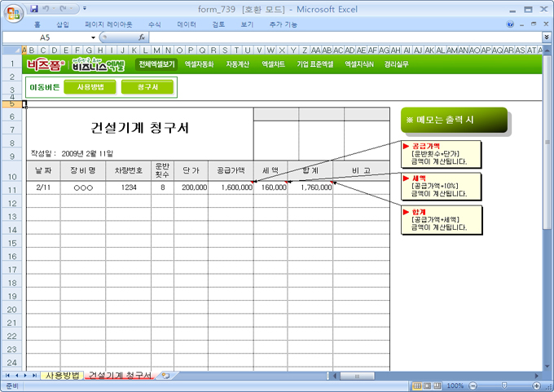Click the insert function fx icon
554x392 pixels.
(x=142, y=37)
